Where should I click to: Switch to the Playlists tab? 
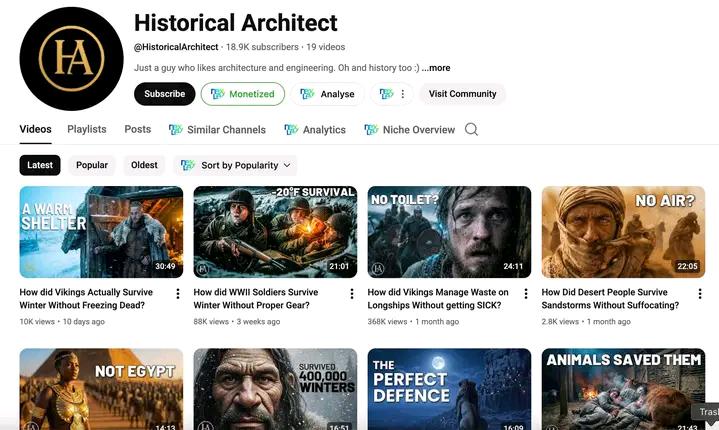[87, 129]
